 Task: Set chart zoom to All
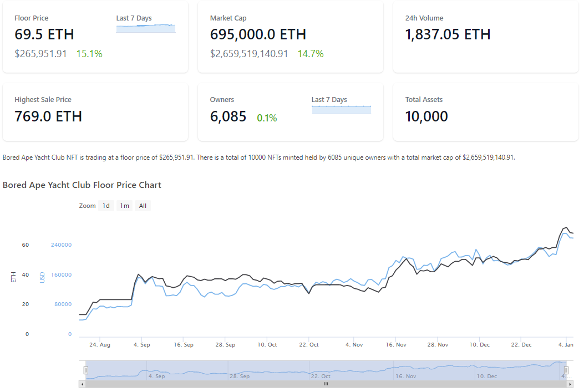click(143, 206)
